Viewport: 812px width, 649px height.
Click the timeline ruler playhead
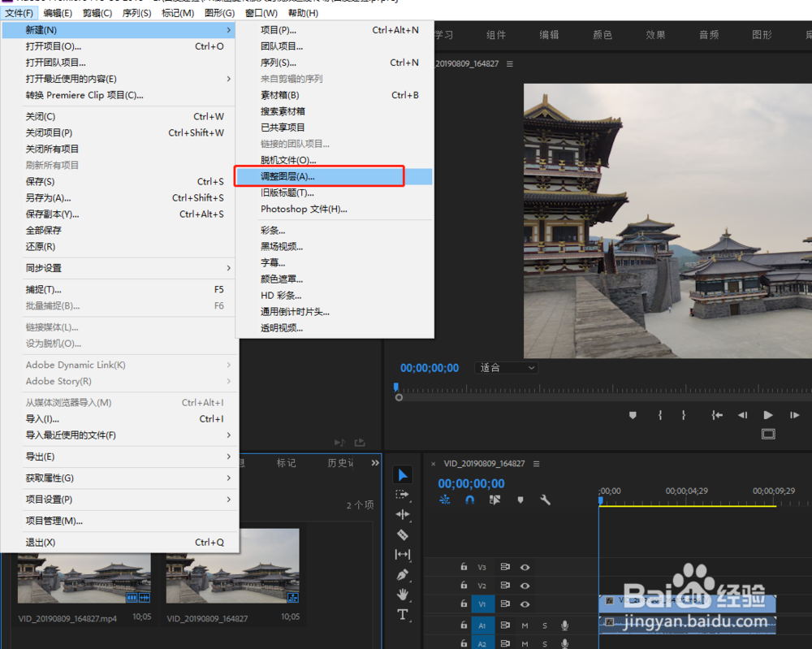tap(601, 501)
